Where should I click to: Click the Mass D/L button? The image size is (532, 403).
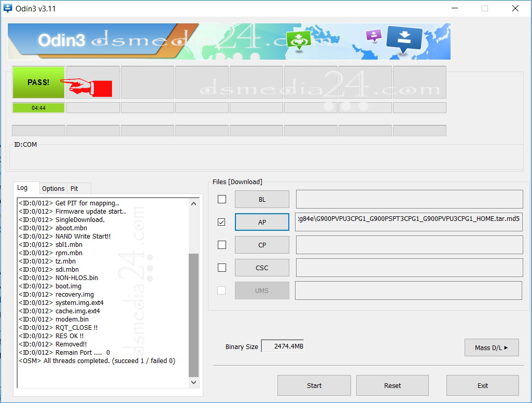click(x=491, y=348)
